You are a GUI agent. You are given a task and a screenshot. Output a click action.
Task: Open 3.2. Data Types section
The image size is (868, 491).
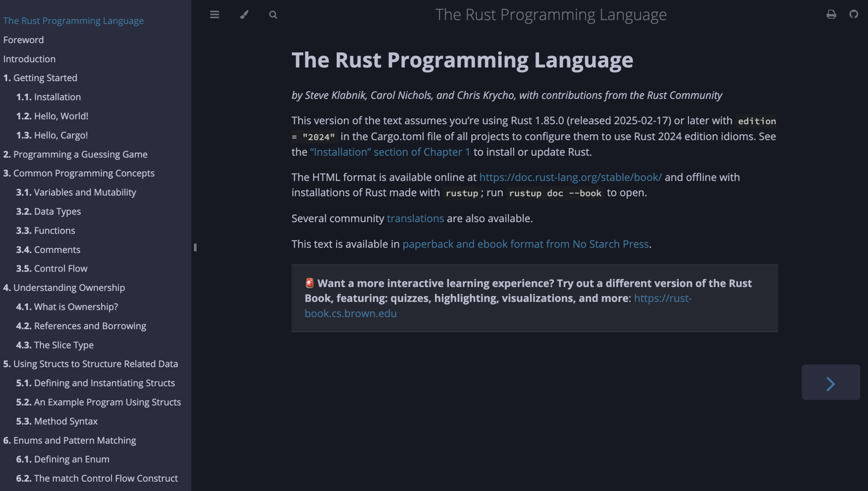48,211
